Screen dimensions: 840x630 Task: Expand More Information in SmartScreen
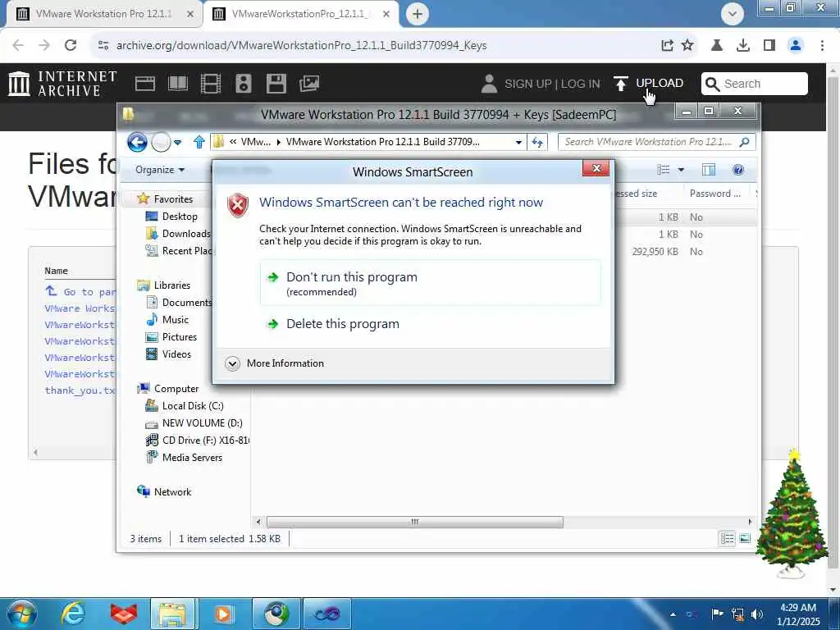(275, 363)
